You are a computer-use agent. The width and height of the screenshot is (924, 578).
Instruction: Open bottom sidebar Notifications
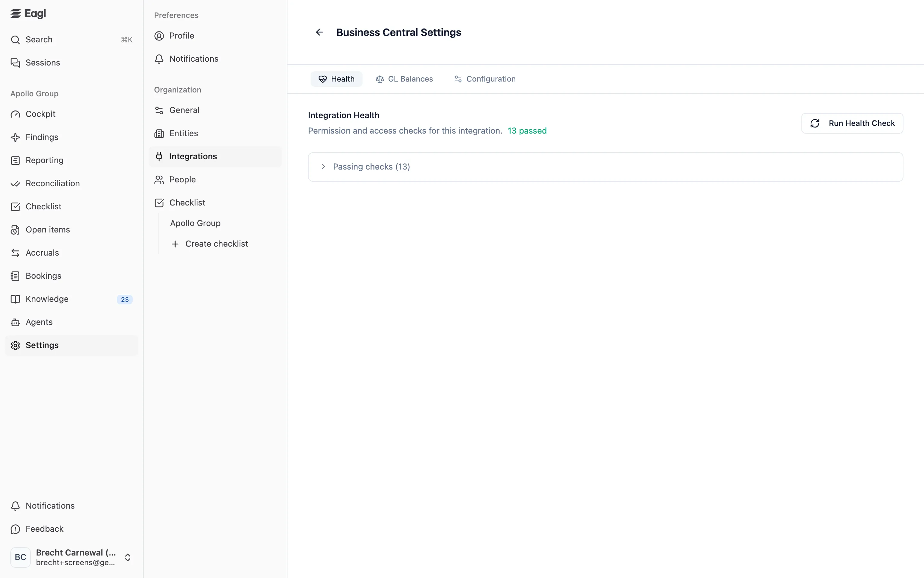[x=72, y=506]
